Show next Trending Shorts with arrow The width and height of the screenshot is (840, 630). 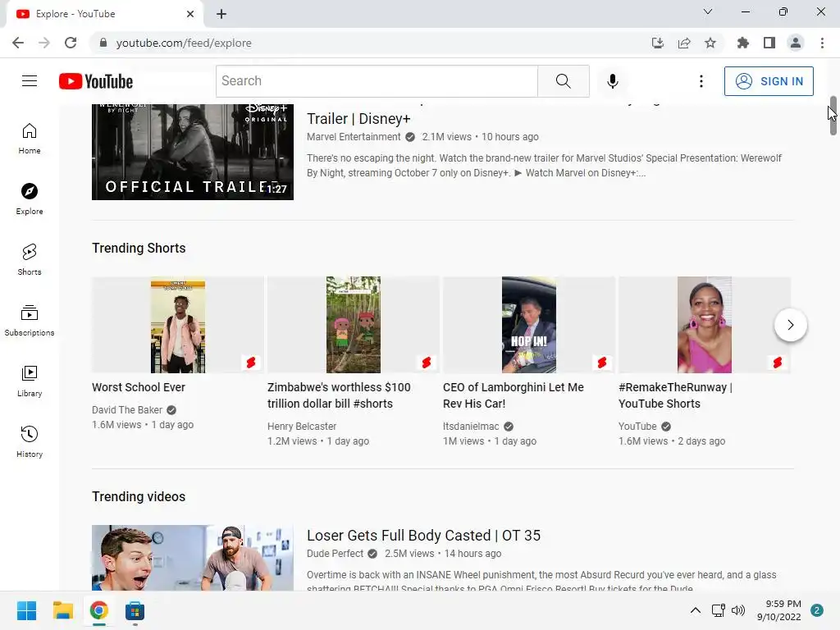pyautogui.click(x=791, y=325)
